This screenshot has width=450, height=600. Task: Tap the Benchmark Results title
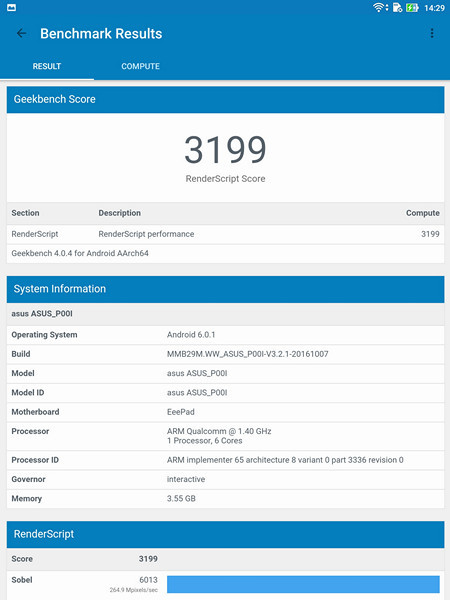pos(101,34)
